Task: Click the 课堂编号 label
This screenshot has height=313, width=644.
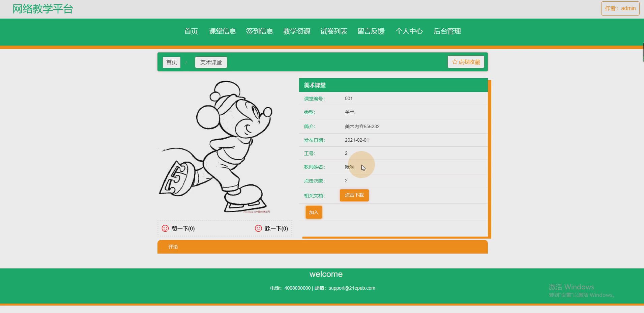Action: click(314, 99)
